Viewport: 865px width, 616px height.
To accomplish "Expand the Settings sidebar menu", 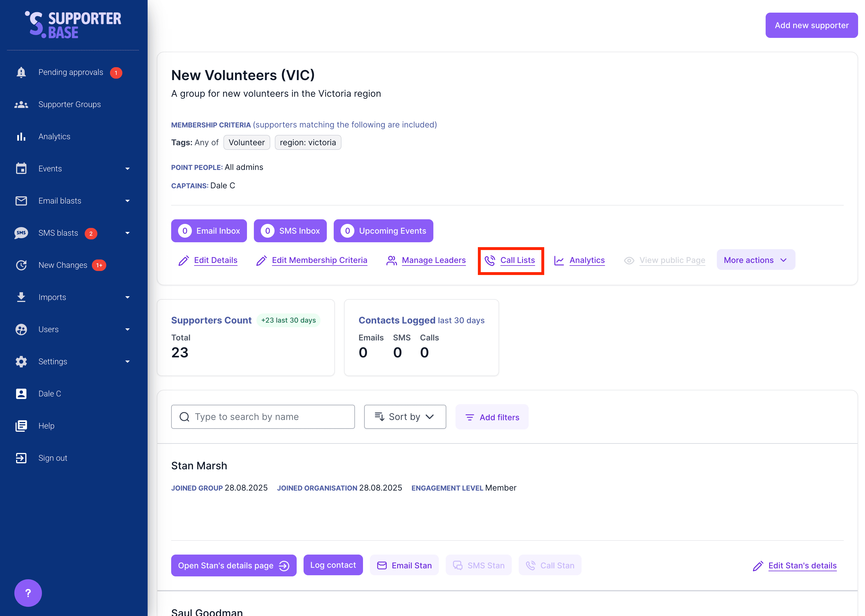I will (x=128, y=361).
